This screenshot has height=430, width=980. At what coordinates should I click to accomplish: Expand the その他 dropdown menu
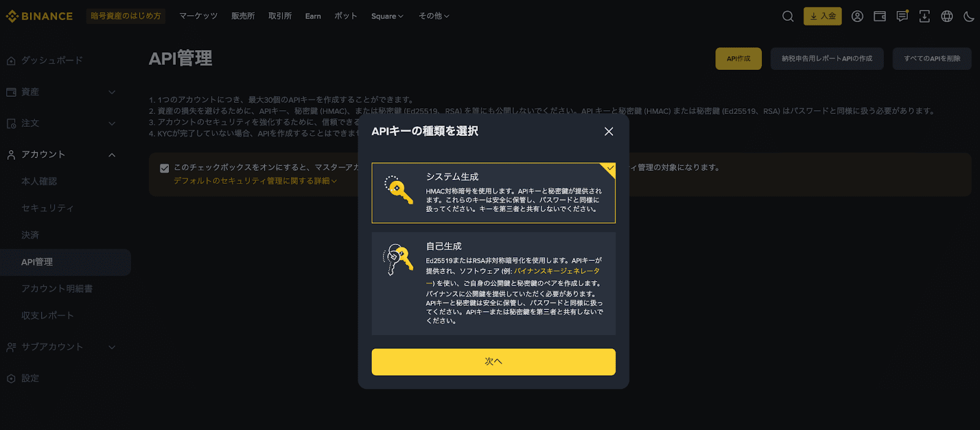click(434, 17)
